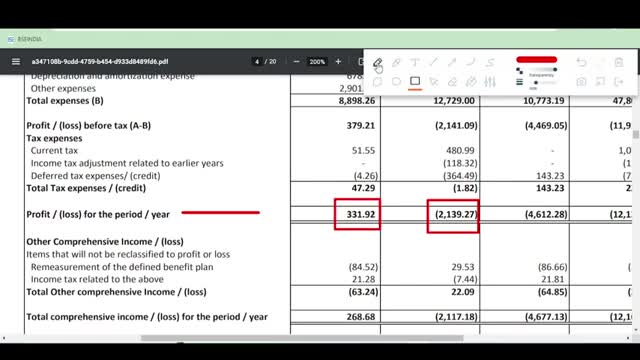Switch to the BSEINDIA browser tab
The image size is (640, 360).
[25, 39]
